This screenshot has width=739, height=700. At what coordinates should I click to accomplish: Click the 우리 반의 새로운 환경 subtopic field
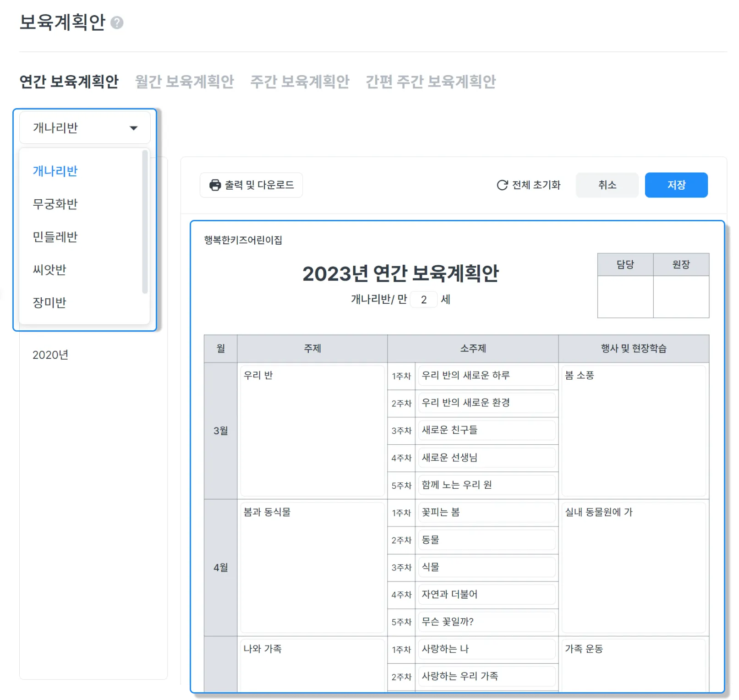click(487, 403)
